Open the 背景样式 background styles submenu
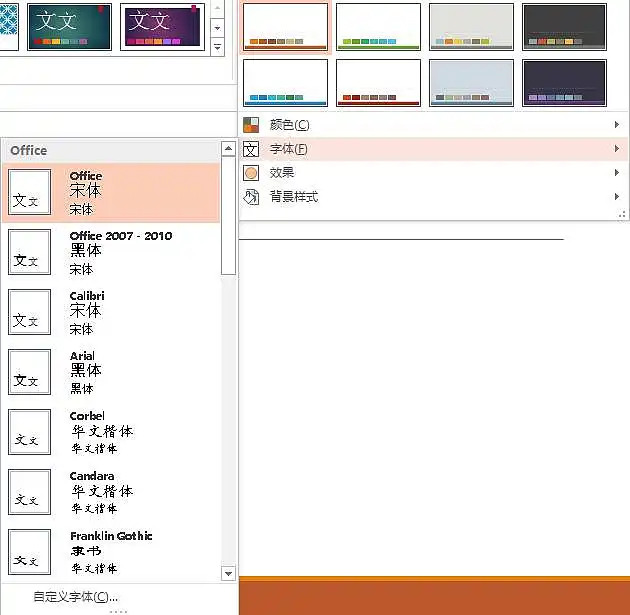The width and height of the screenshot is (630, 615). (433, 197)
